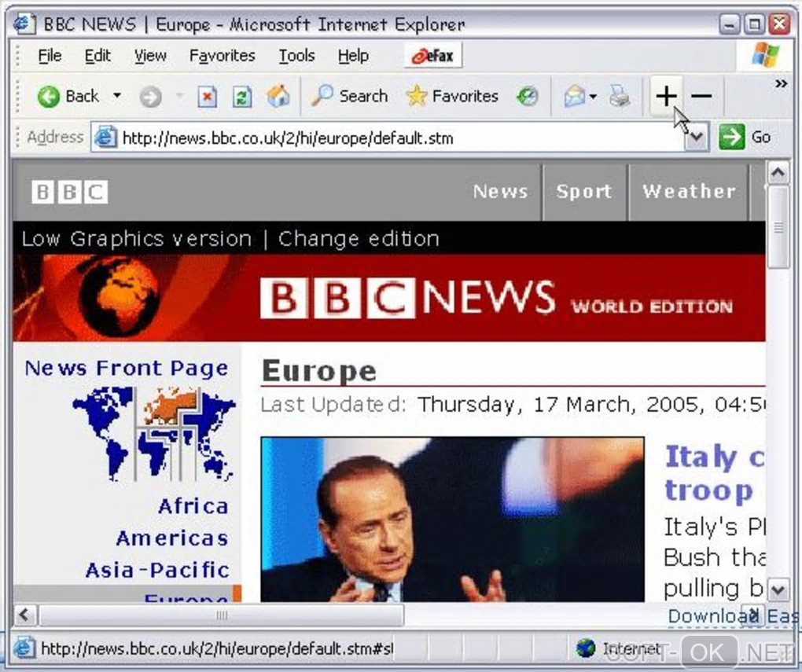Open the Favorites star toolbar button
This screenshot has width=802, height=672.
tap(452, 96)
